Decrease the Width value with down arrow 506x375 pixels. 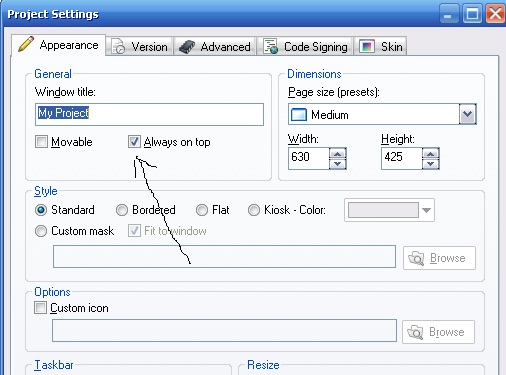pos(337,164)
